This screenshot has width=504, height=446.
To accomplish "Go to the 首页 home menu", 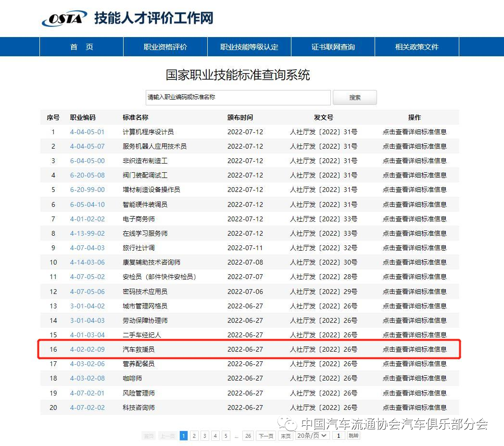I will (81, 47).
